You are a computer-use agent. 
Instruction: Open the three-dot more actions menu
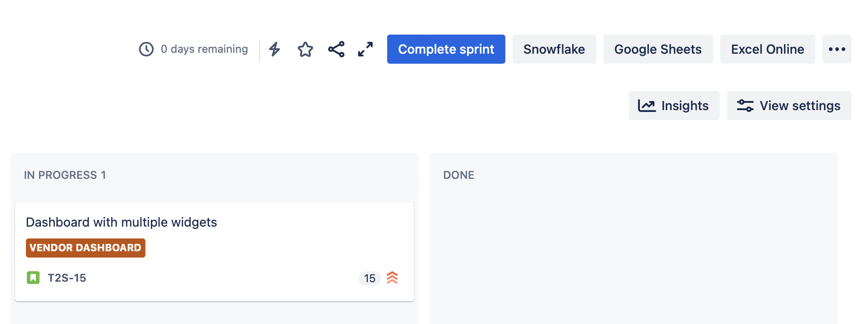837,49
